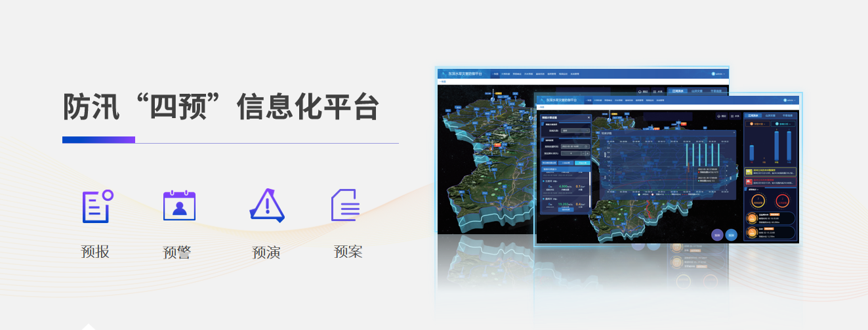Click the blue round button on map
Viewport: 868px width, 330px height.
pos(732,234)
